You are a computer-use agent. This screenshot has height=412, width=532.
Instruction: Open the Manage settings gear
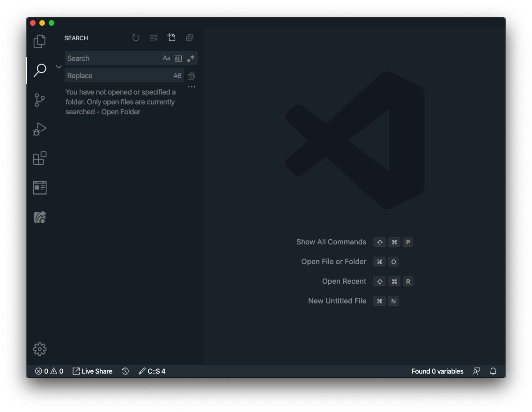pyautogui.click(x=40, y=349)
